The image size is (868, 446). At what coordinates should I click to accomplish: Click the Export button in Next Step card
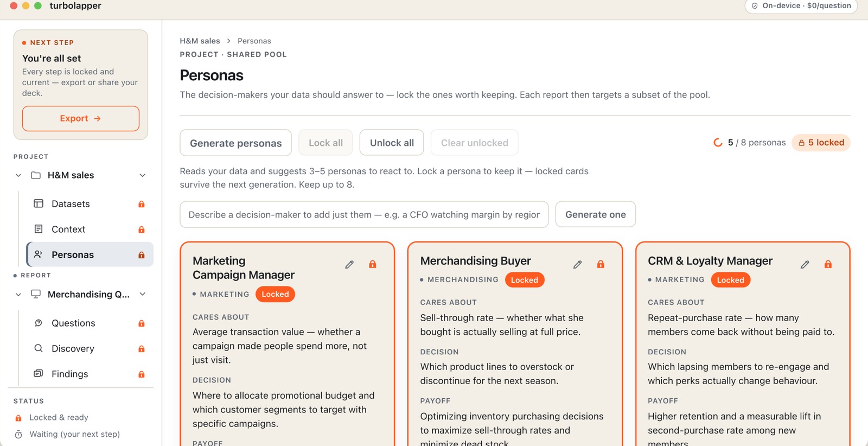point(81,118)
